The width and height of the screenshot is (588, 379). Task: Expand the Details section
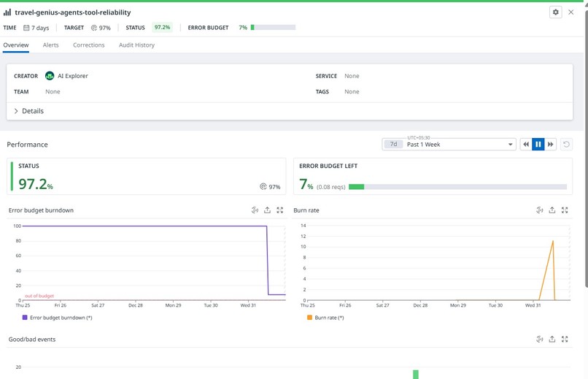click(29, 111)
